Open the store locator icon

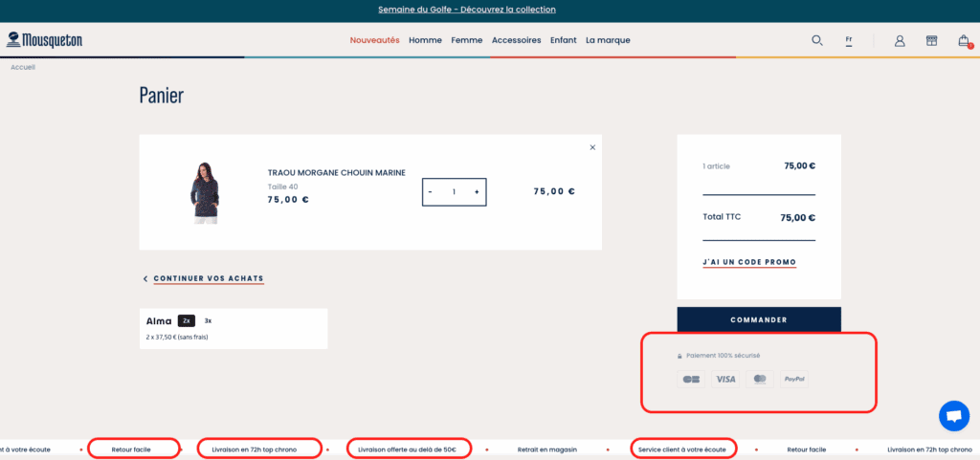pos(931,40)
